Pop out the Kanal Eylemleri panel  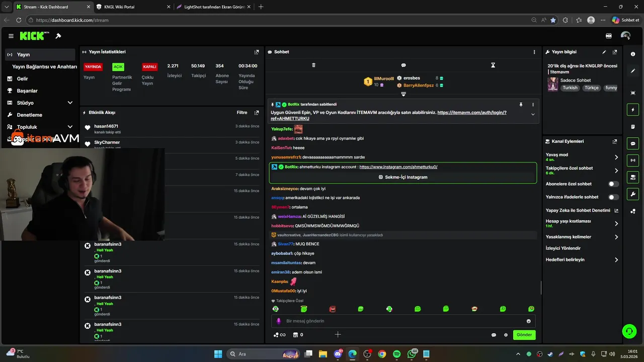615,141
